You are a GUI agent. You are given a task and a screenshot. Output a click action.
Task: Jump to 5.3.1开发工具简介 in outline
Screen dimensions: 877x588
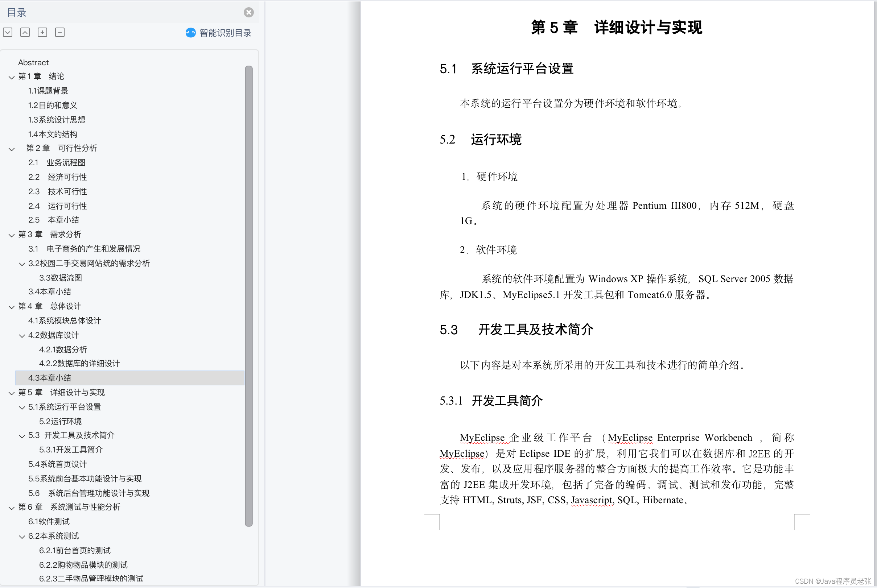pyautogui.click(x=71, y=450)
